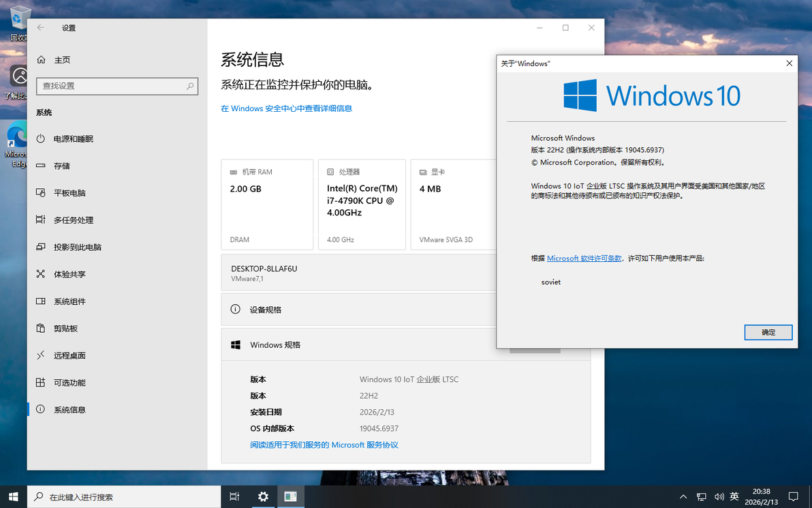812x508 pixels.
Task: Click the taskbar search box
Action: pos(124,496)
